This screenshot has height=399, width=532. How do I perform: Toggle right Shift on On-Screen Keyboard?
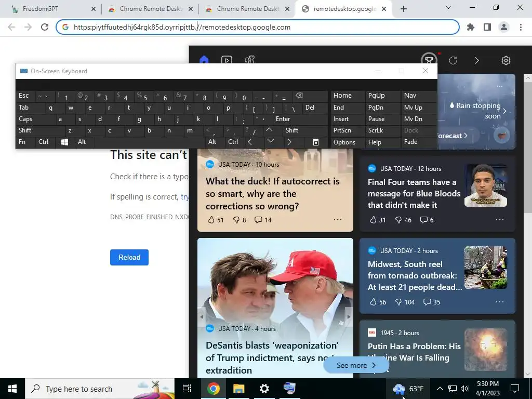pos(304,130)
